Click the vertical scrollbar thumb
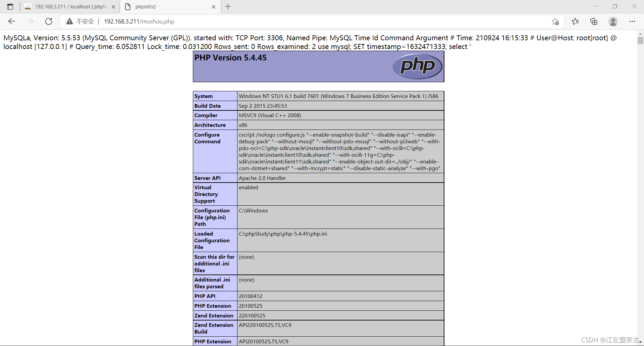 (640, 41)
